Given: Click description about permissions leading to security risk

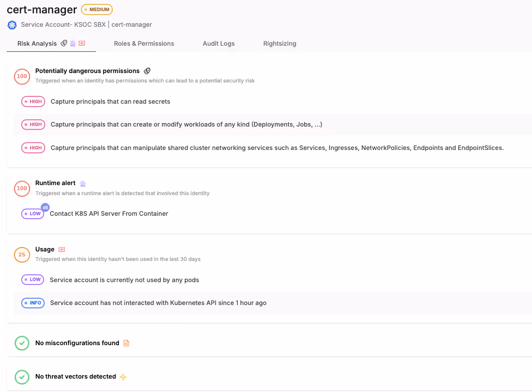Looking at the screenshot, I should pos(145,81).
